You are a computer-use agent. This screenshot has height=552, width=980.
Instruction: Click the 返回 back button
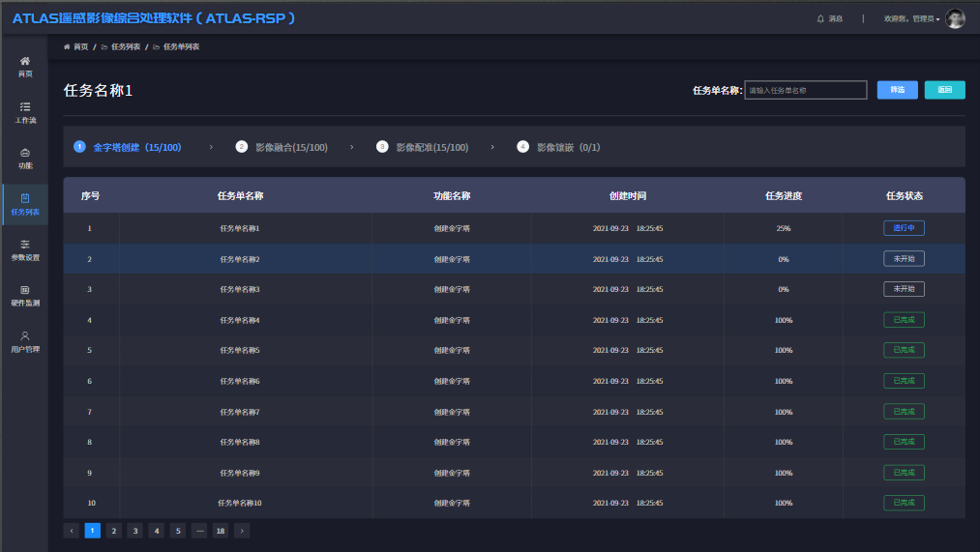tap(944, 90)
